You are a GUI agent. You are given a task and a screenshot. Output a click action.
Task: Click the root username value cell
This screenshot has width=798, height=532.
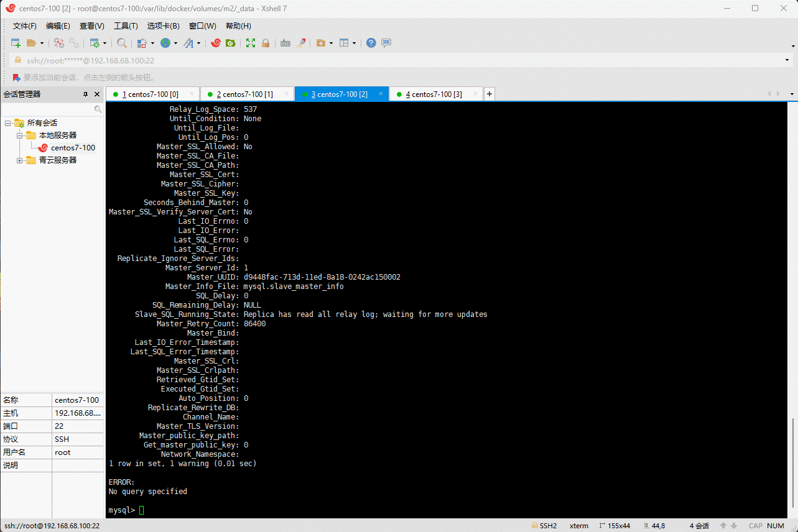[x=78, y=452]
